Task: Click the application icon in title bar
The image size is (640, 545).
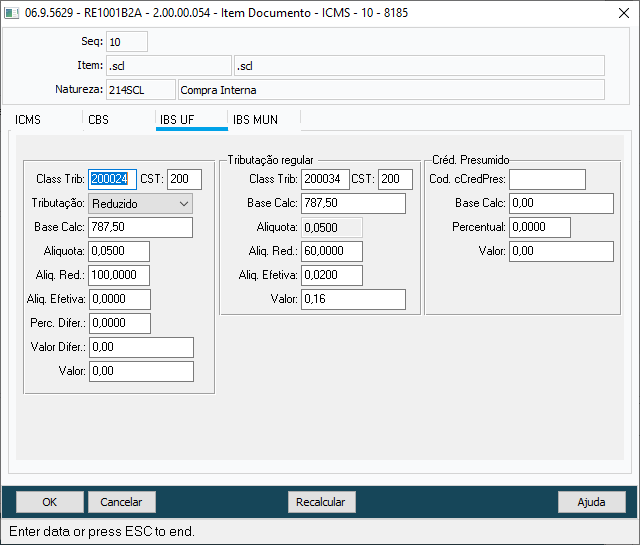Action: [11, 13]
